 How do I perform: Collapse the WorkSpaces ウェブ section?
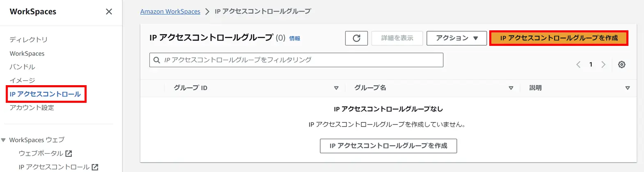tap(3, 140)
